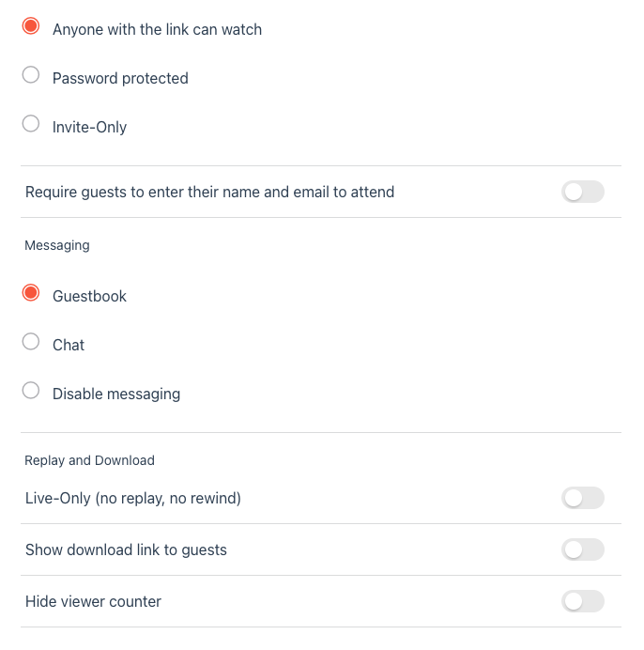Click the "Show download link to guests" text

click(126, 549)
